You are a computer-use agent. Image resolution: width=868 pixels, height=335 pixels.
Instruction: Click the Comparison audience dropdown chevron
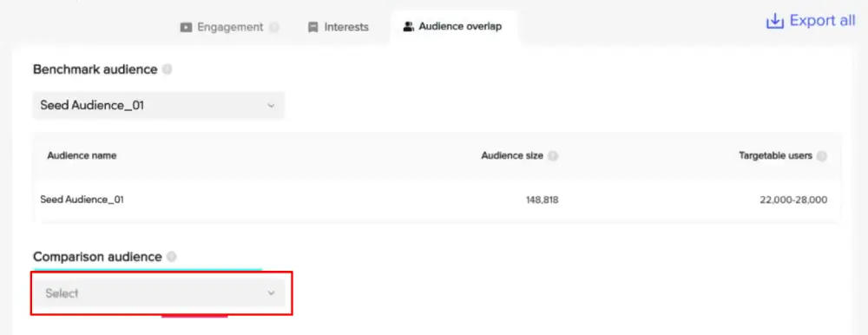coord(271,293)
